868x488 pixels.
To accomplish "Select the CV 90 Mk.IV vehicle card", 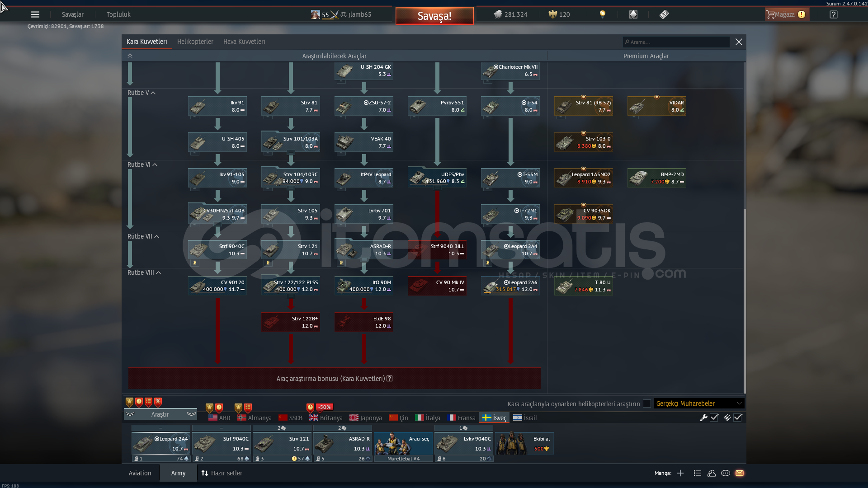I will click(437, 286).
